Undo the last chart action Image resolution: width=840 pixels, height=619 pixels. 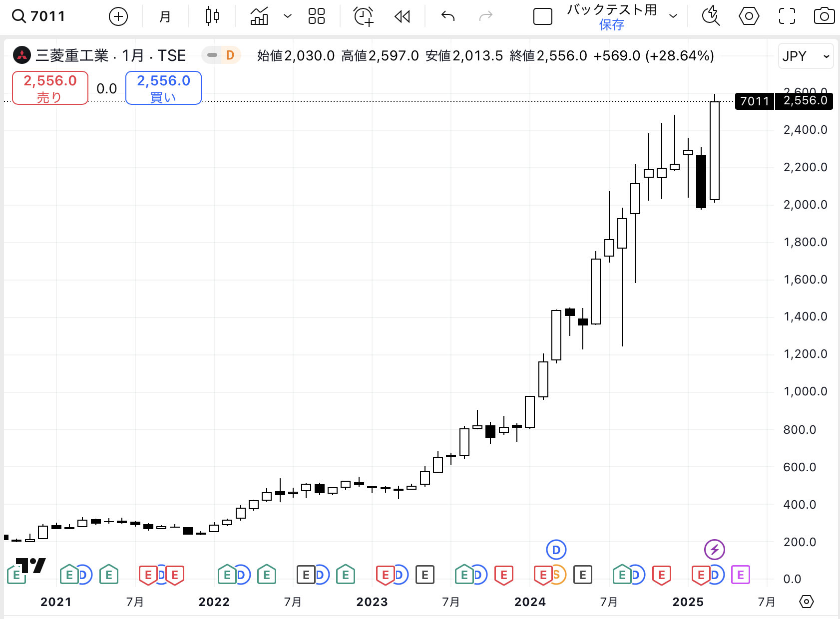448,16
